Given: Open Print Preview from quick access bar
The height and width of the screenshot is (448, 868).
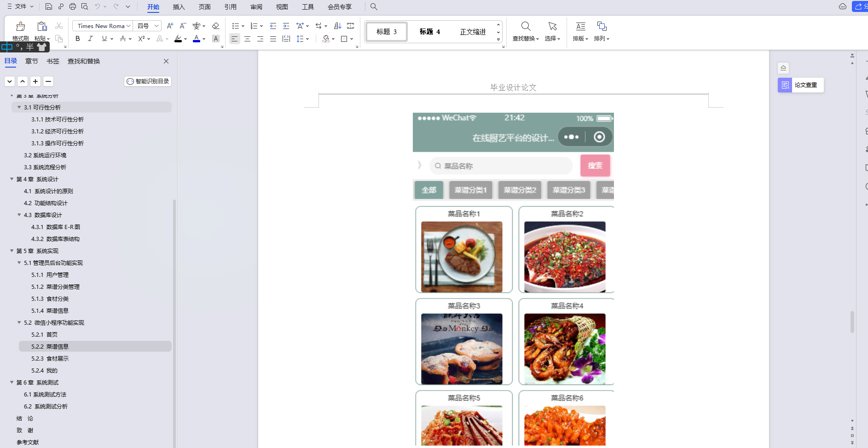Looking at the screenshot, I should (85, 6).
